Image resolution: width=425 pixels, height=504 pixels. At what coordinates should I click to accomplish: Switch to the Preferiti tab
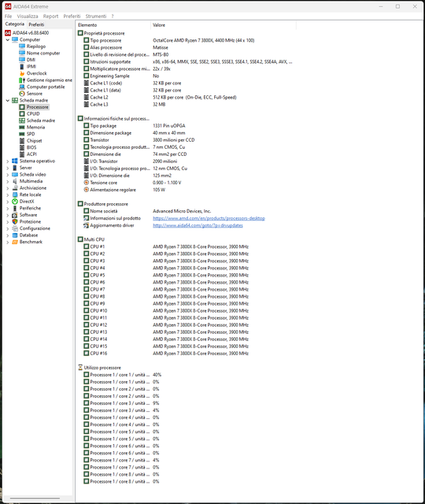tap(36, 24)
